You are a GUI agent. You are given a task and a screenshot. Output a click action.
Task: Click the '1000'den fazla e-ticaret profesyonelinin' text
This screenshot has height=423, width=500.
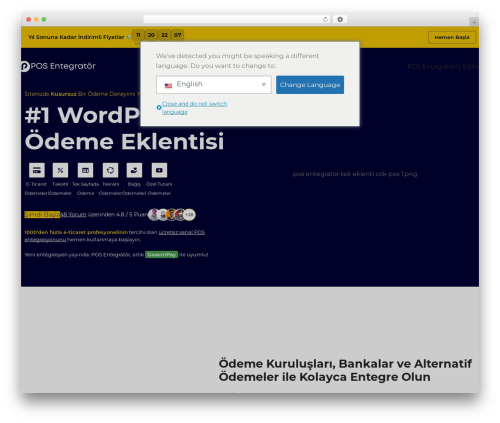pos(76,232)
